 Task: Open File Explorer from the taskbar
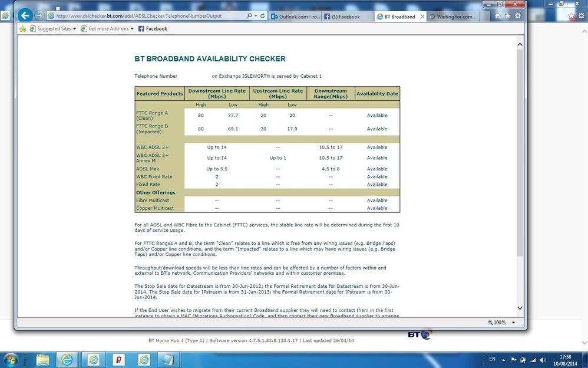coord(43,360)
